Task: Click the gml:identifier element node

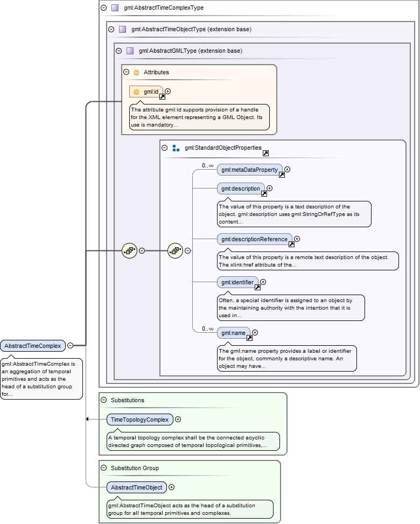Action: point(237,282)
